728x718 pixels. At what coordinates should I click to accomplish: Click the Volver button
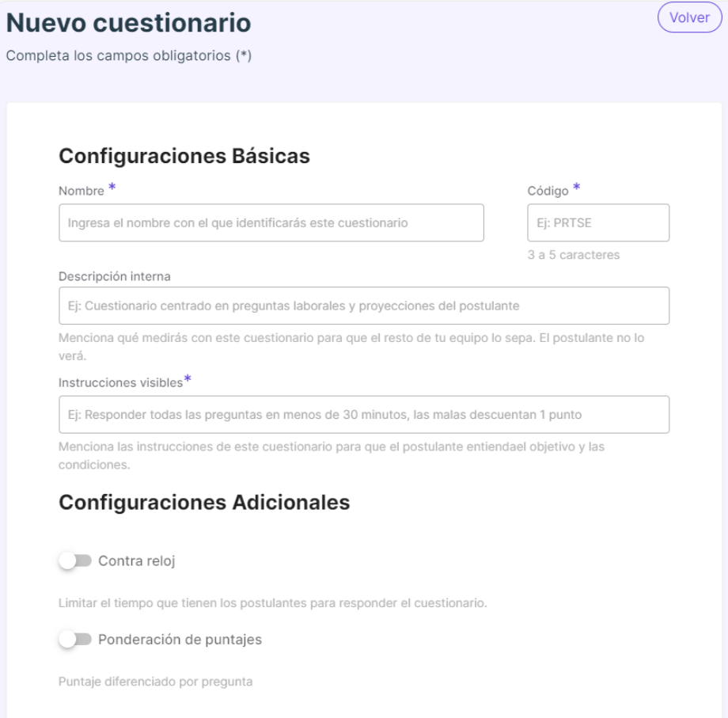coord(689,17)
